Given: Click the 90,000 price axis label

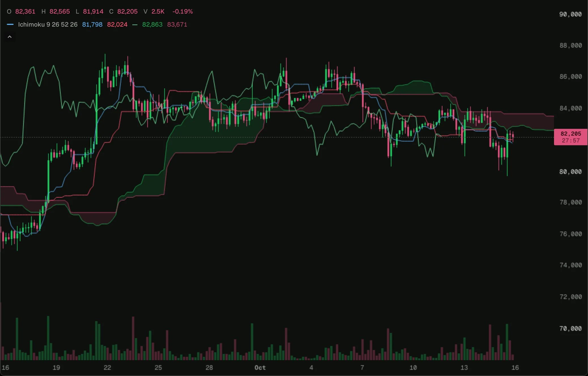Looking at the screenshot, I should [570, 14].
